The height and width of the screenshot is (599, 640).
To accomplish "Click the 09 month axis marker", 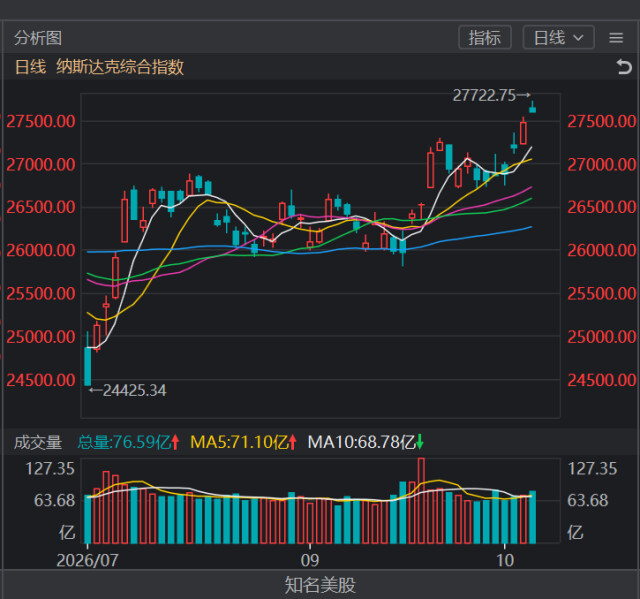I will (310, 561).
